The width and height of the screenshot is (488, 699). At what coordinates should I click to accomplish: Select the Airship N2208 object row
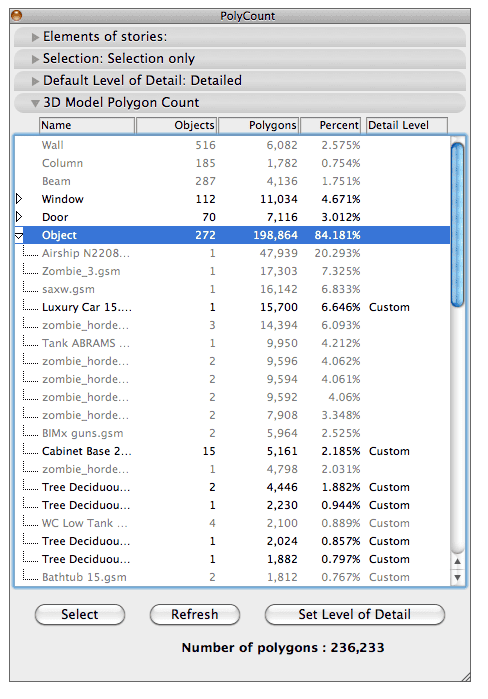pos(232,253)
